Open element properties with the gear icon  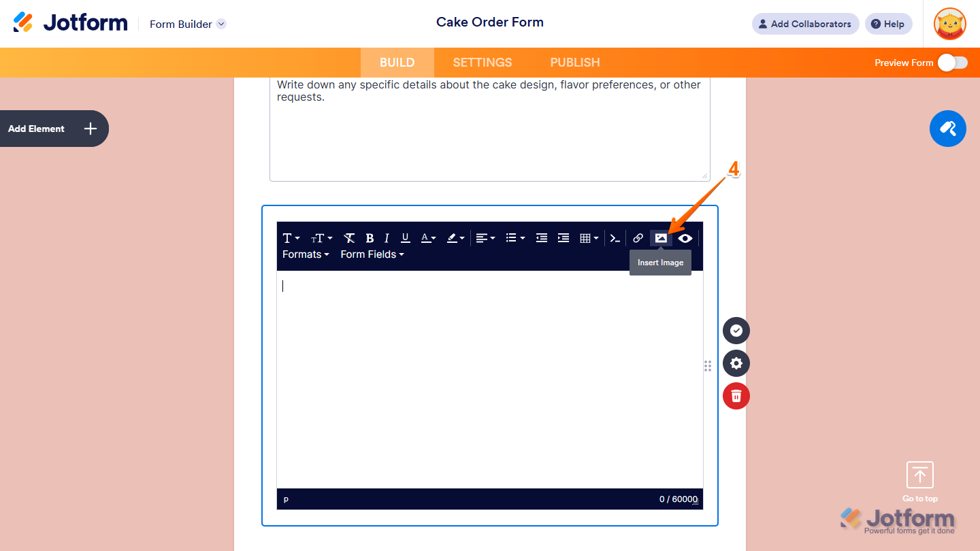coord(736,363)
